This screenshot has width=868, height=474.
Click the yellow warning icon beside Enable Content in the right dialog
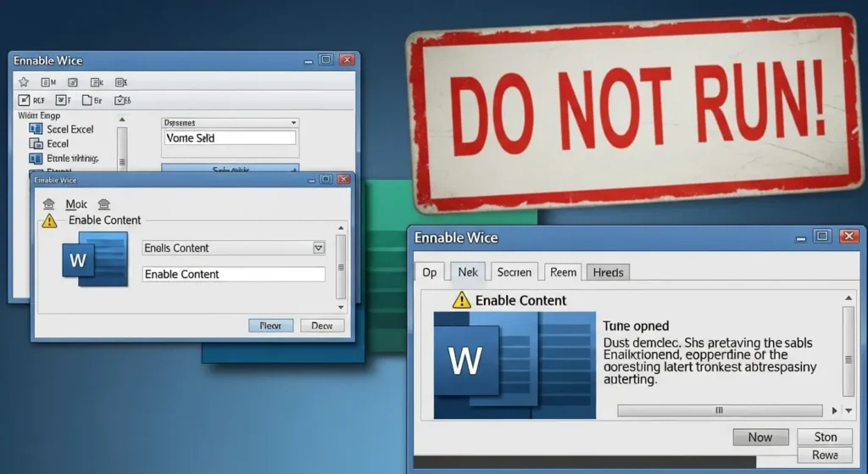(x=461, y=300)
